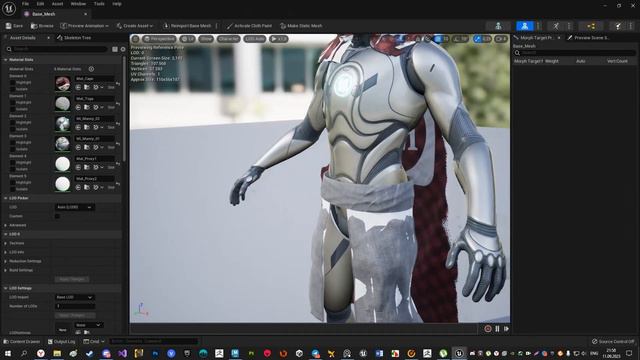Click the viewport record button

point(488,329)
